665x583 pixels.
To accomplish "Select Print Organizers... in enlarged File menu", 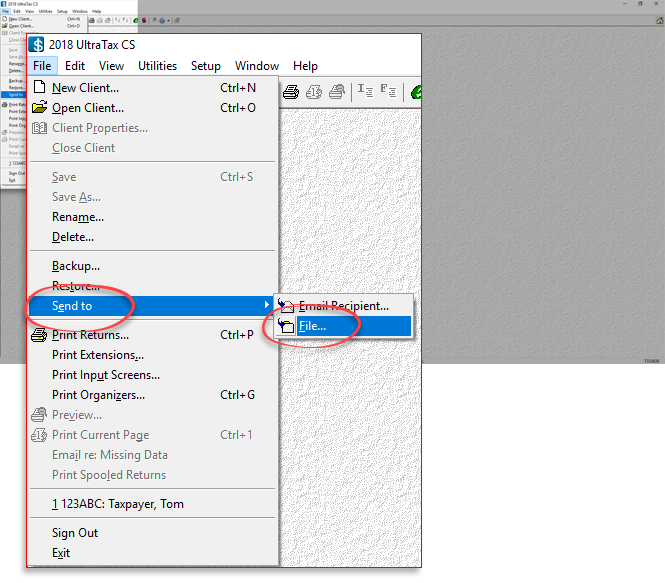I will point(153,395).
